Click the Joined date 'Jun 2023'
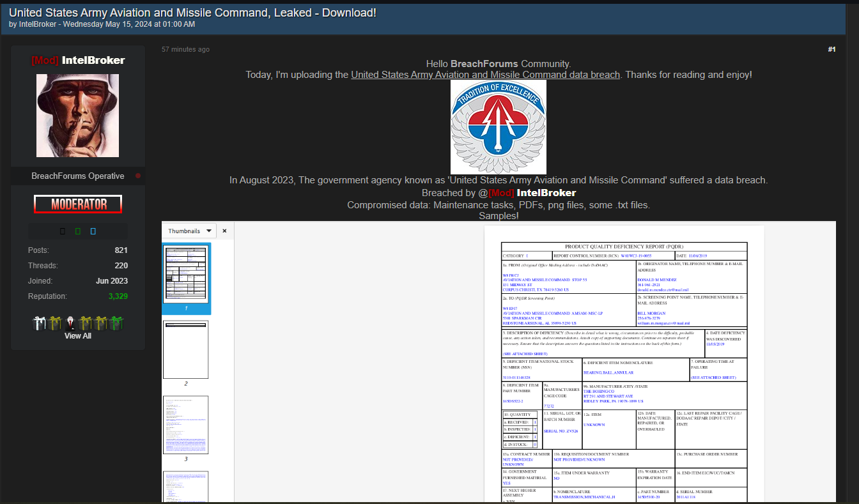The height and width of the screenshot is (504, 859). pyautogui.click(x=112, y=281)
